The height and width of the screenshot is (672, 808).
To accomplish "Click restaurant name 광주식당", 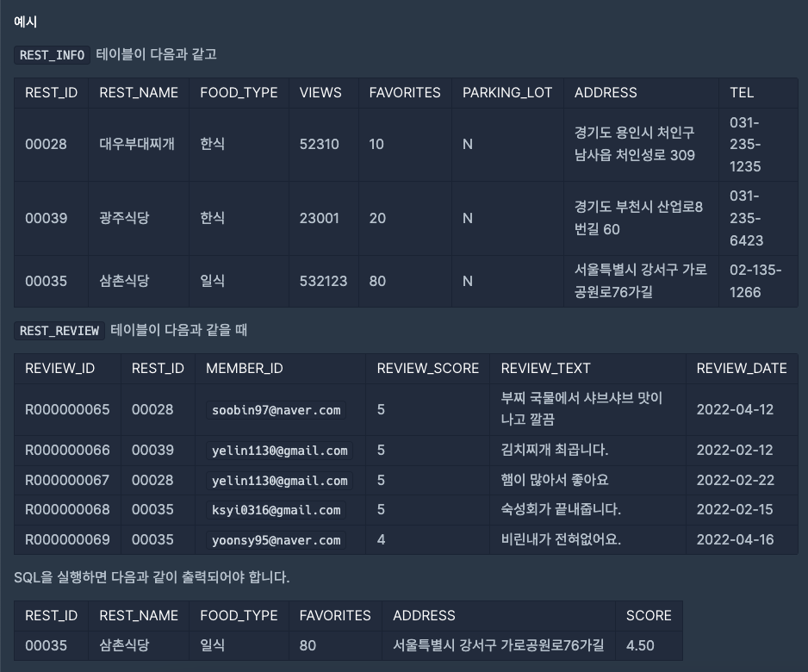I will (124, 218).
